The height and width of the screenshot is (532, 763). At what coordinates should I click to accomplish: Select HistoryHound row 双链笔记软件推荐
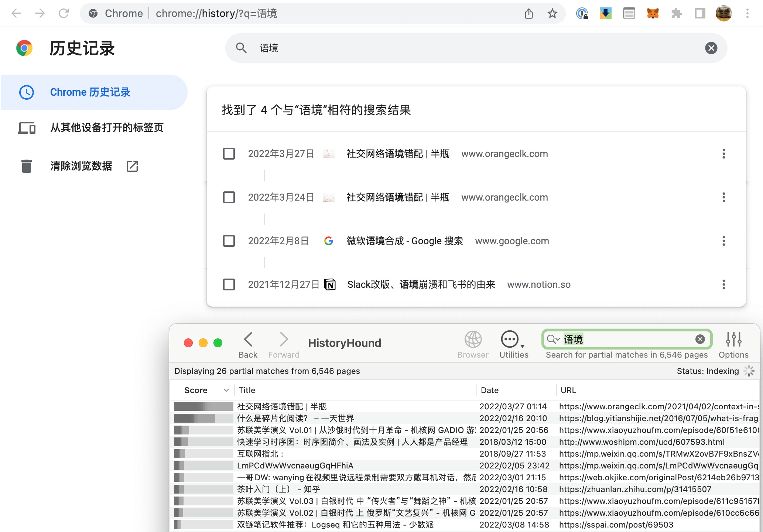465,525
